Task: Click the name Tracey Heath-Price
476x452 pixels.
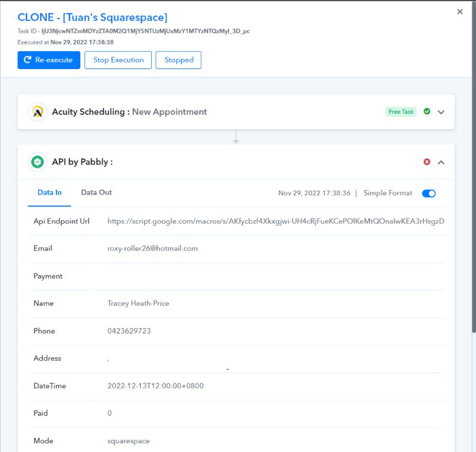Action: click(138, 304)
